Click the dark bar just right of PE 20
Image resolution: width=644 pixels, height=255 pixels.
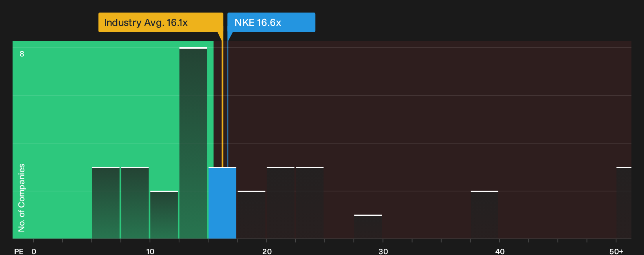(281, 203)
